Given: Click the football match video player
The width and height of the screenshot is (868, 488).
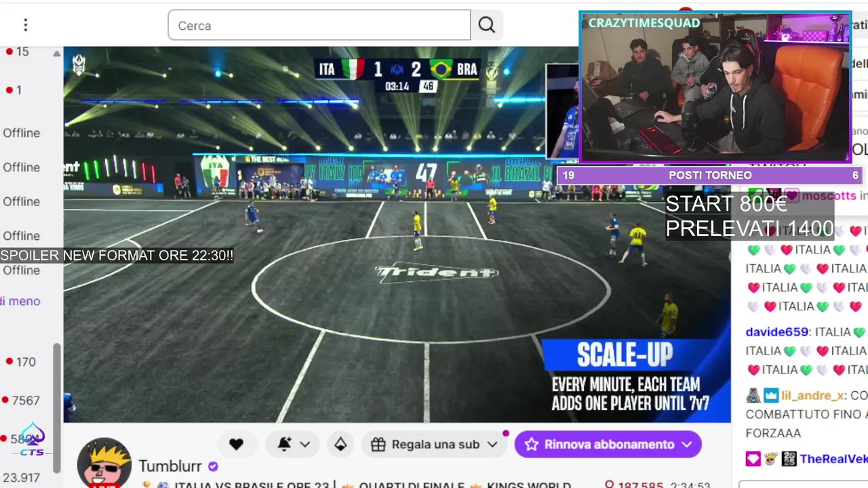Looking at the screenshot, I should [x=397, y=235].
